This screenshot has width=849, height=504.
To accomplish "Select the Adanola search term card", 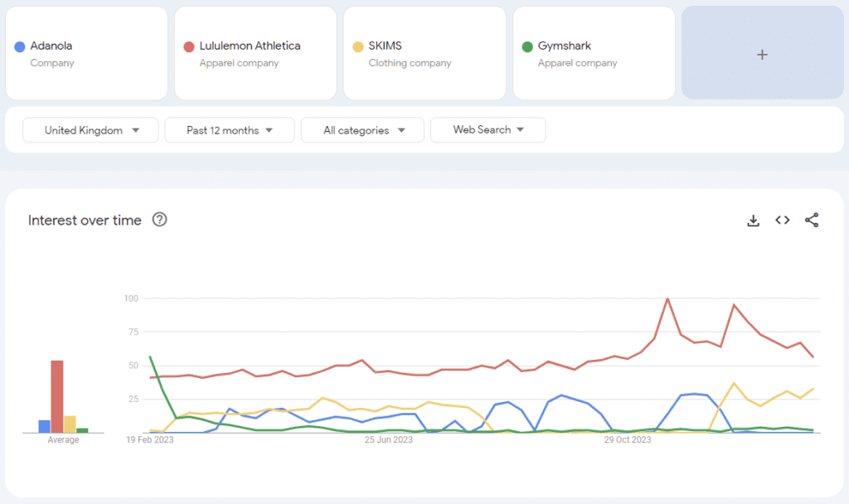I will (86, 54).
